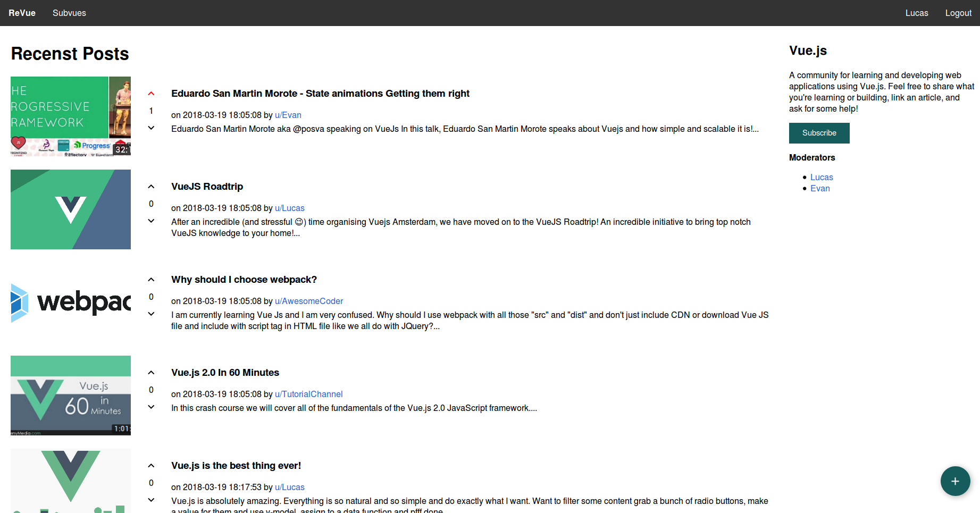This screenshot has width=980, height=513.
Task: Click excerpt 'After an incredible (and stressful'
Action: tap(461, 228)
